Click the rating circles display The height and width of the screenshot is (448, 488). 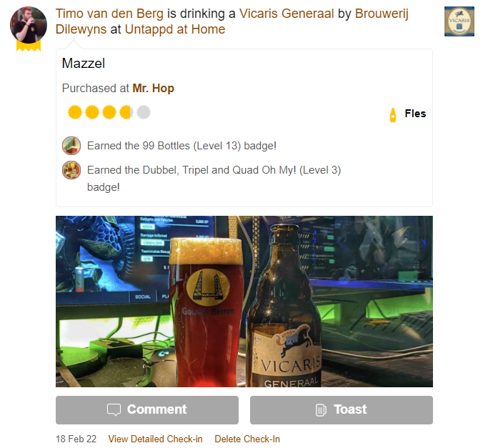tap(109, 112)
